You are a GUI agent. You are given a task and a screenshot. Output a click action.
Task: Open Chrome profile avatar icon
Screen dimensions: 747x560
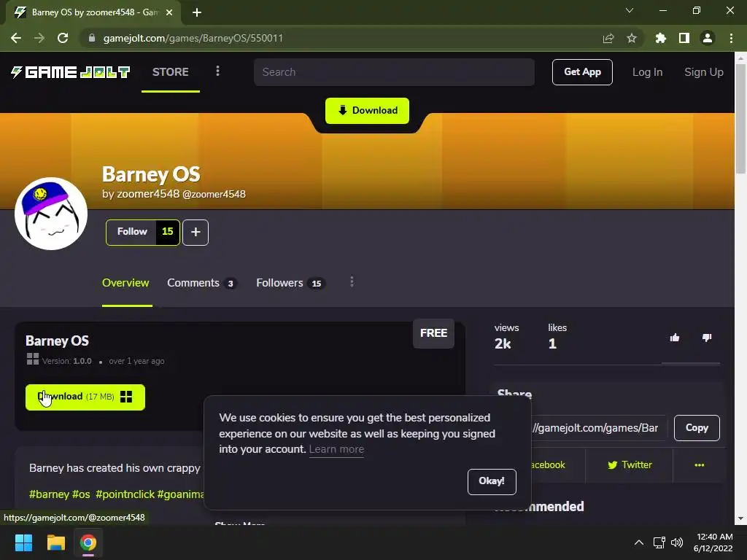pyautogui.click(x=708, y=38)
